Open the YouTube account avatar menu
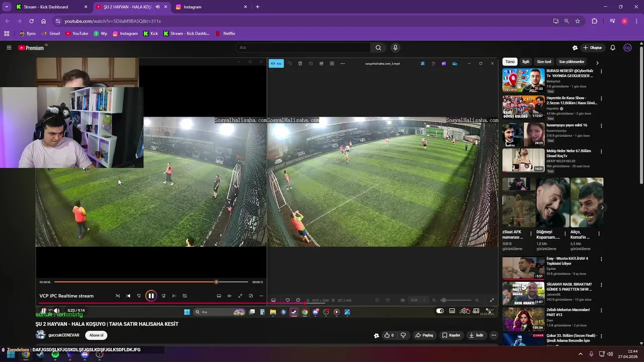This screenshot has width=644, height=362. (x=627, y=48)
